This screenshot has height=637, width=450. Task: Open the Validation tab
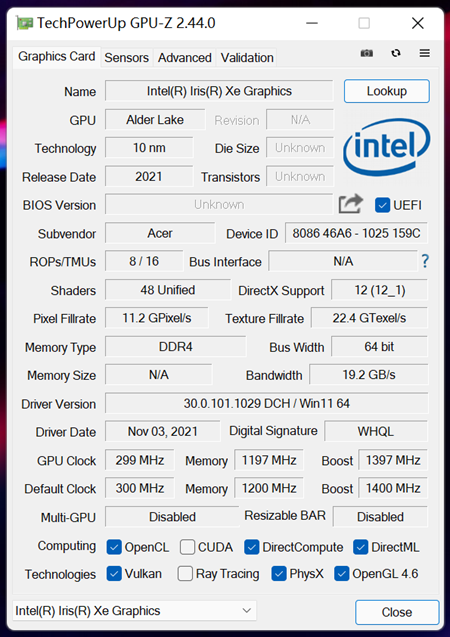[247, 58]
